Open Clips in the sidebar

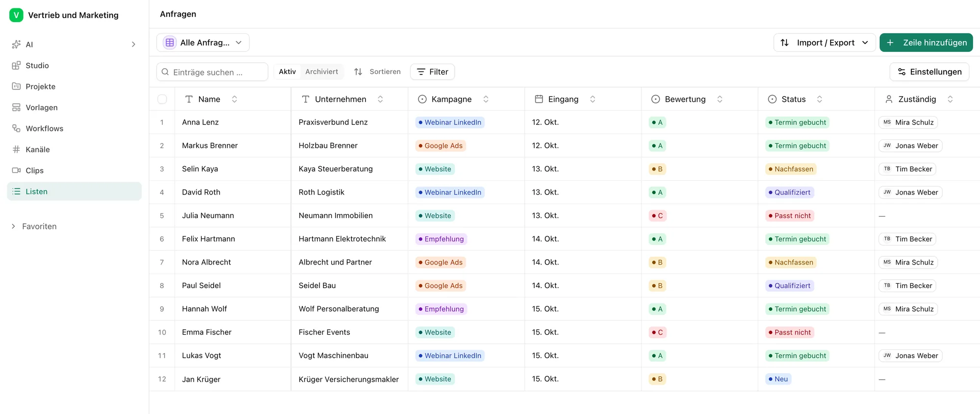[74, 170]
